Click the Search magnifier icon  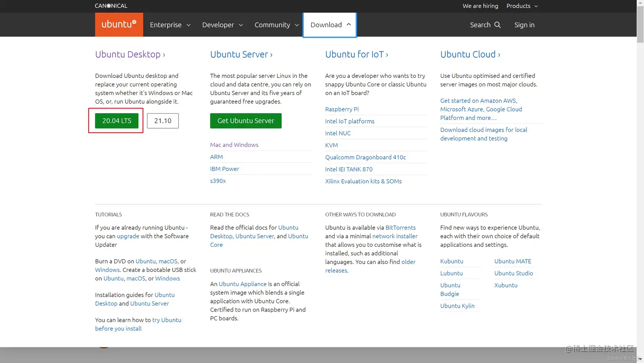tap(497, 25)
